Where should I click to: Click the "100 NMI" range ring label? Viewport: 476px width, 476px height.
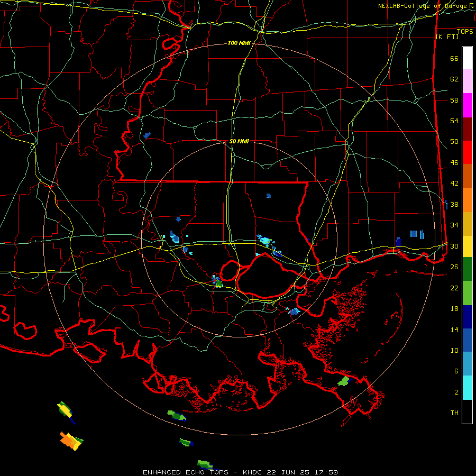[239, 43]
